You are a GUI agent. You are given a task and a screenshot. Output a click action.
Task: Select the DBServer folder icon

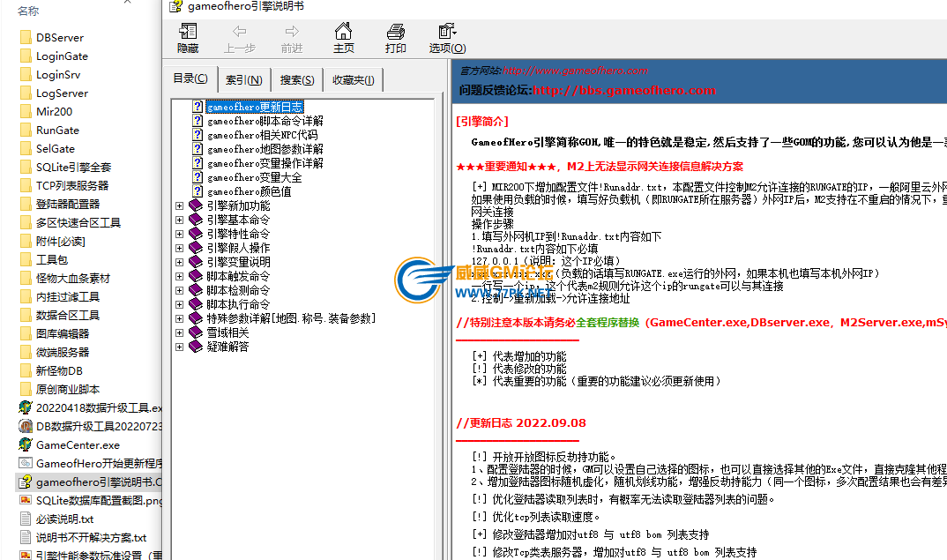click(26, 37)
